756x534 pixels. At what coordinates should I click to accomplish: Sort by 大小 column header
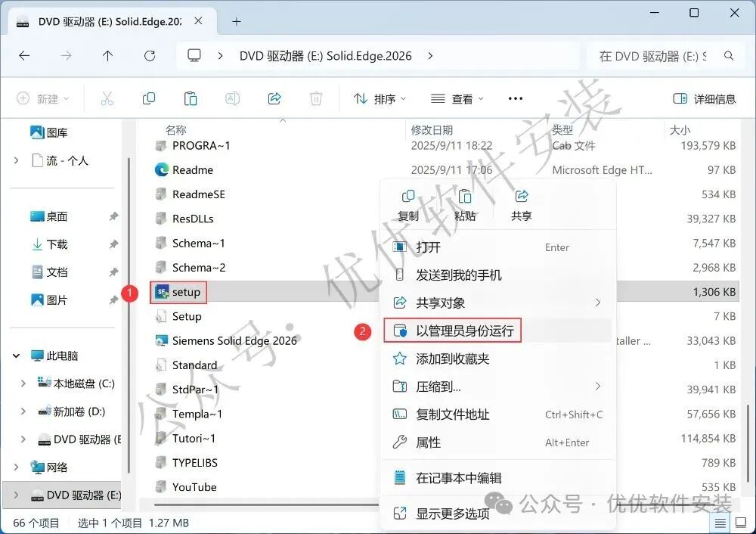(680, 130)
